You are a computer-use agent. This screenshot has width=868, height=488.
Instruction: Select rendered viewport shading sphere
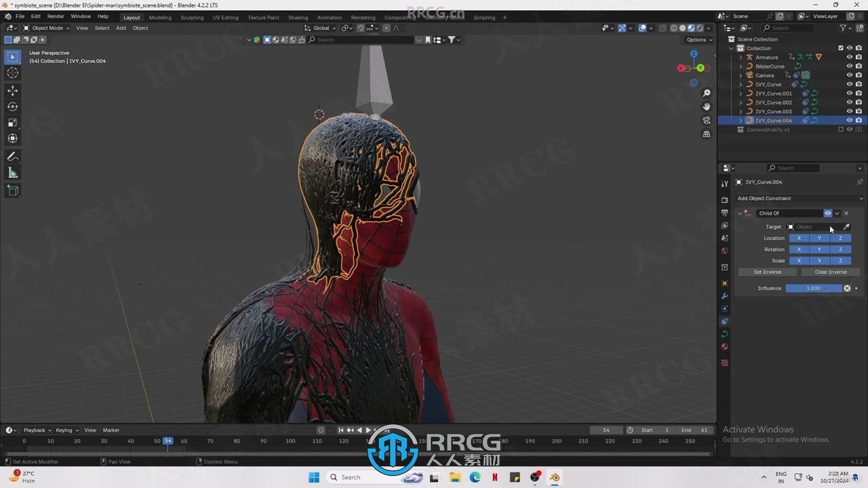pos(700,28)
